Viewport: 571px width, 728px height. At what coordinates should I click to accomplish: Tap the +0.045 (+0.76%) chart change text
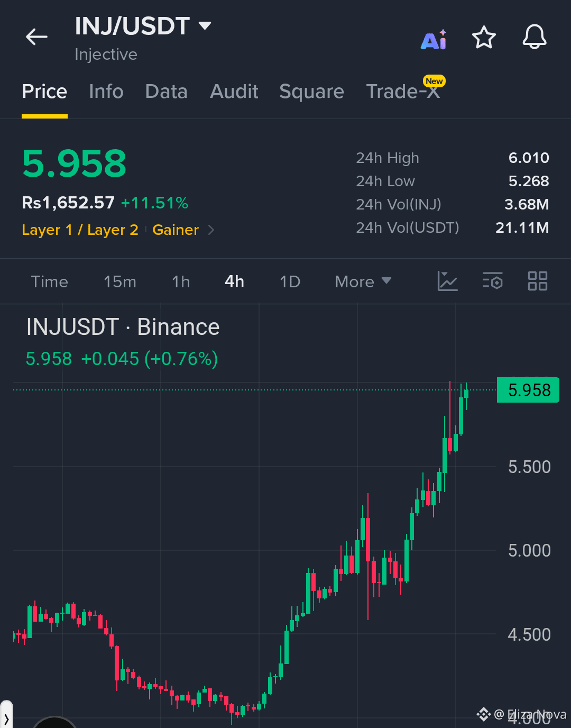tap(149, 359)
